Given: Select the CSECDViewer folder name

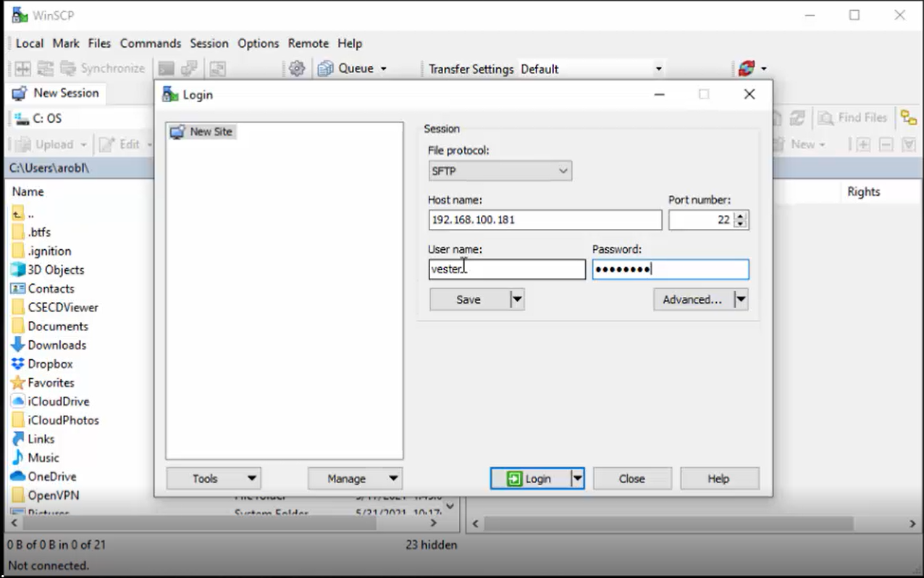Looking at the screenshot, I should (63, 307).
